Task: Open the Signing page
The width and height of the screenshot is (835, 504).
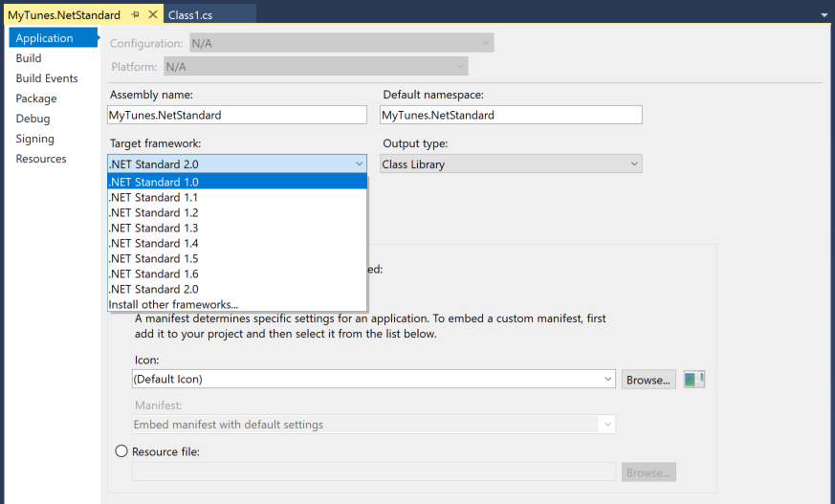Action: click(35, 139)
